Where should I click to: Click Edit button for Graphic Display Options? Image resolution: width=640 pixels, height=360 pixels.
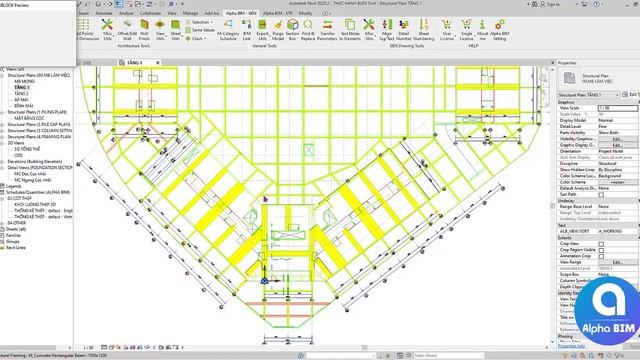618,145
